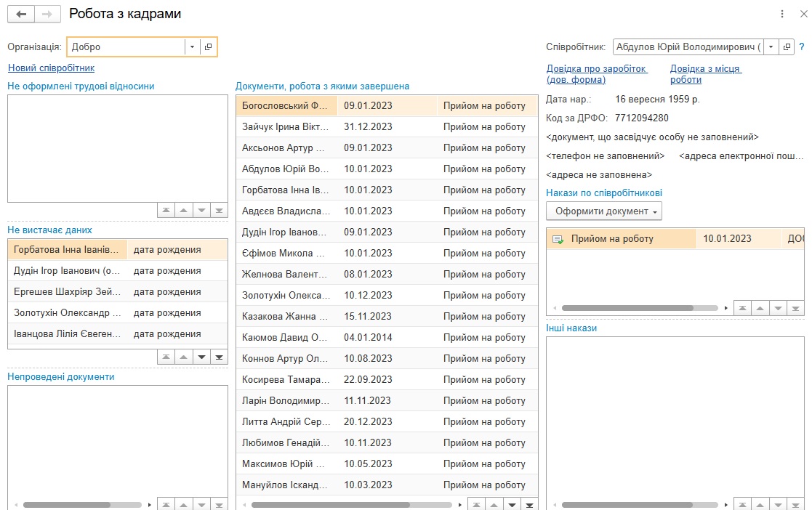Open Довідка з місця роботи link

[x=704, y=74]
